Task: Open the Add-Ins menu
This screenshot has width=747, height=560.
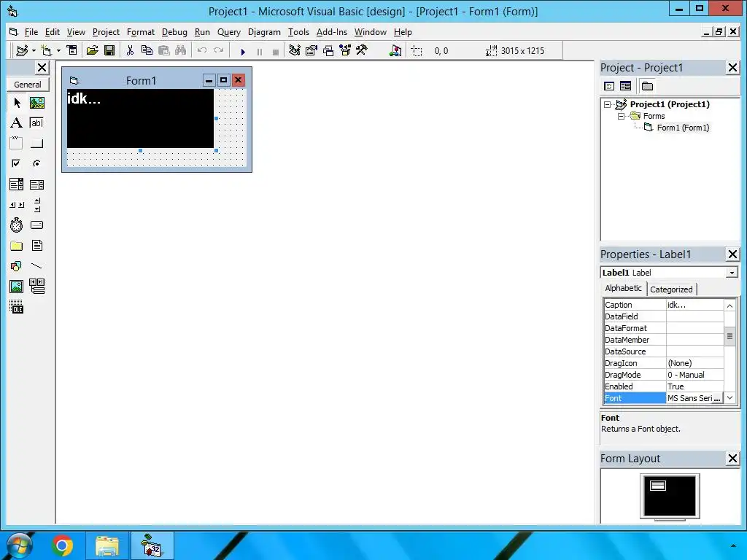Action: click(x=332, y=32)
